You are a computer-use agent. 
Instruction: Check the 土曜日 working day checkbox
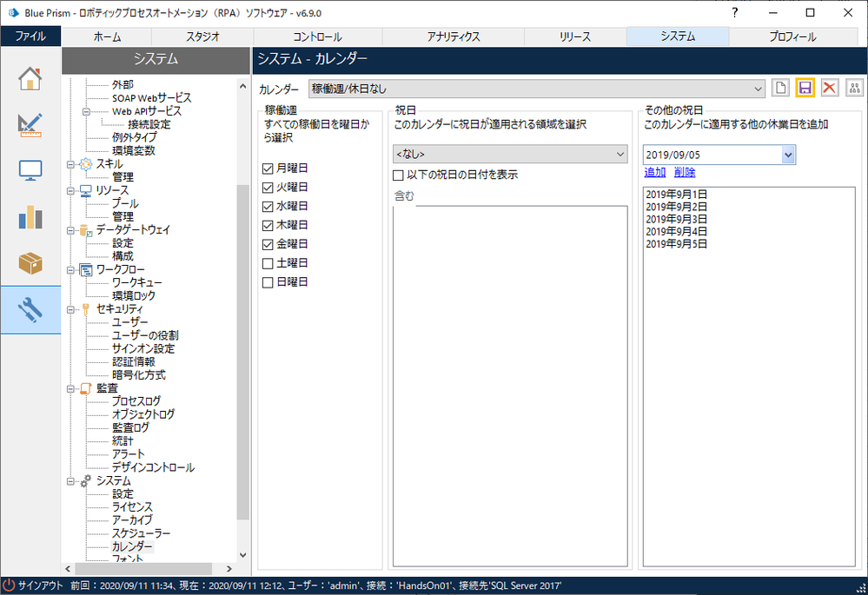point(268,263)
